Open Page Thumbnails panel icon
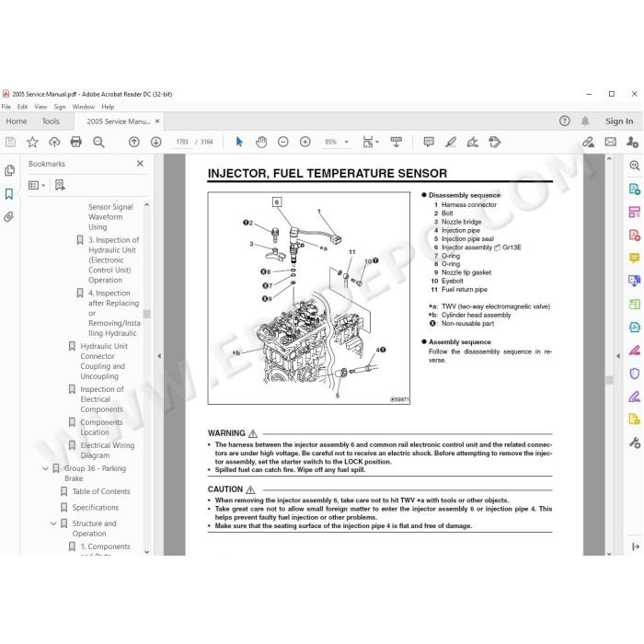The height and width of the screenshot is (644, 644). (x=9, y=170)
